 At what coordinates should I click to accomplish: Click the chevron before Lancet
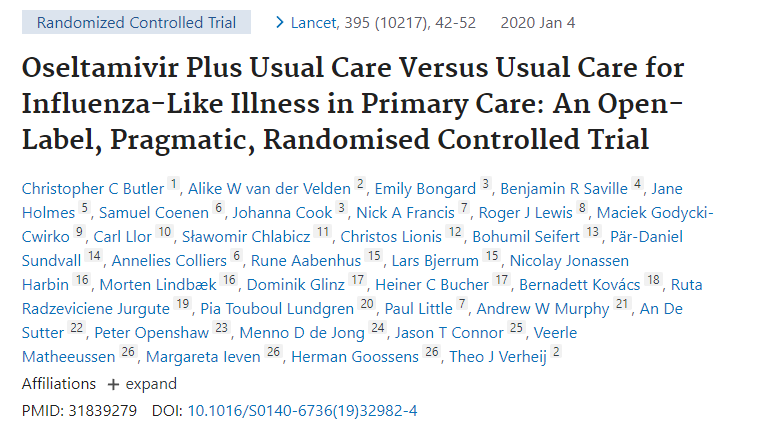pos(279,21)
